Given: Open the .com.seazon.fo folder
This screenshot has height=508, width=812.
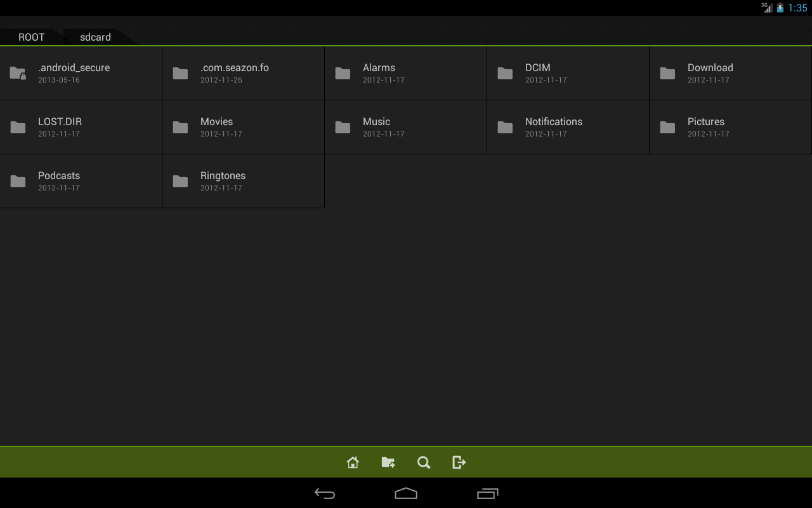Looking at the screenshot, I should pos(243,73).
